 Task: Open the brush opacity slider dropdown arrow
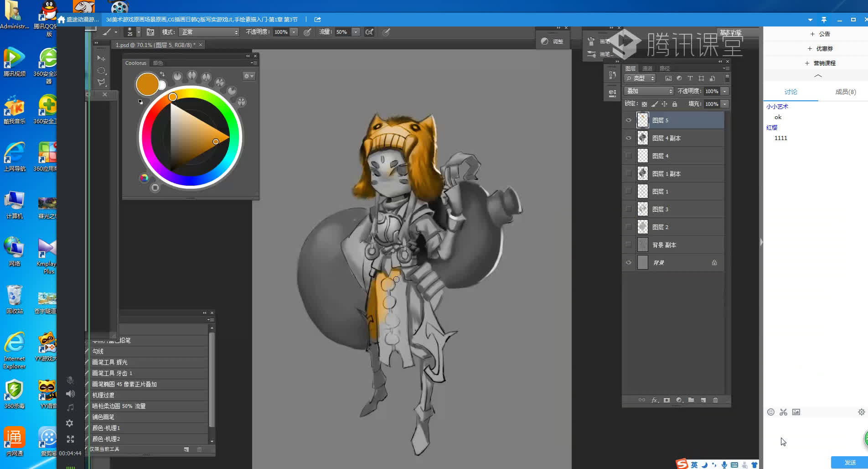tap(294, 32)
